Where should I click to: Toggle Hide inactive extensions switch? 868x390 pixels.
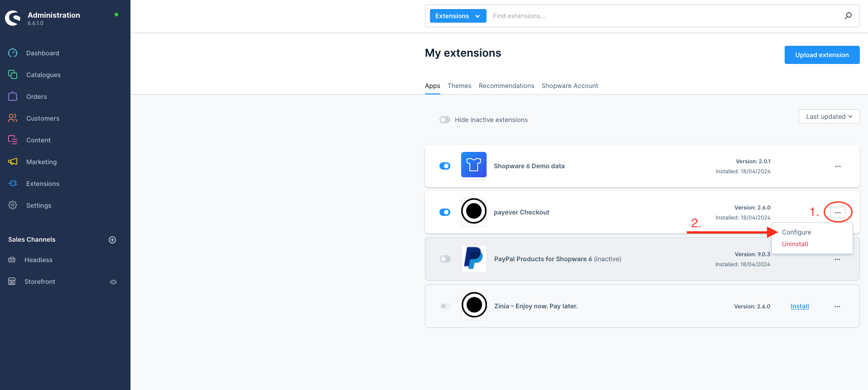coord(445,120)
